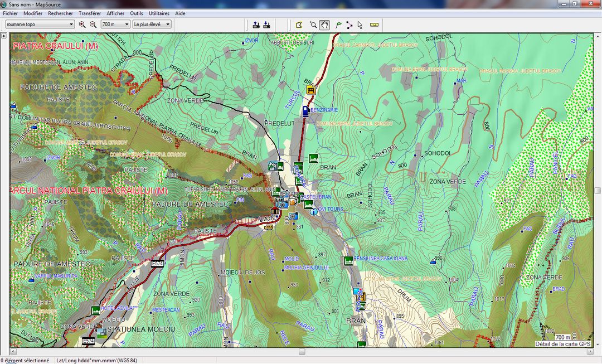Click the STATIUNEA MOECIU label
This screenshot has height=364, width=602.
click(x=141, y=329)
